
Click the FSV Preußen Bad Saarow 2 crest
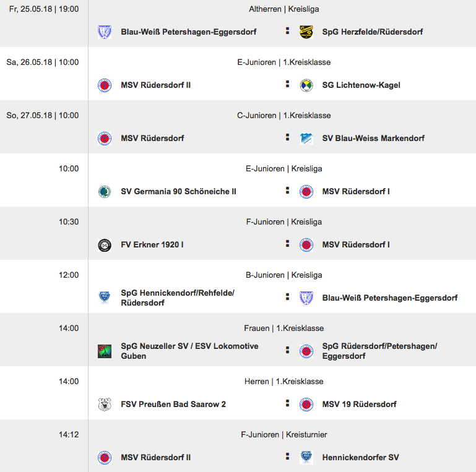point(105,405)
